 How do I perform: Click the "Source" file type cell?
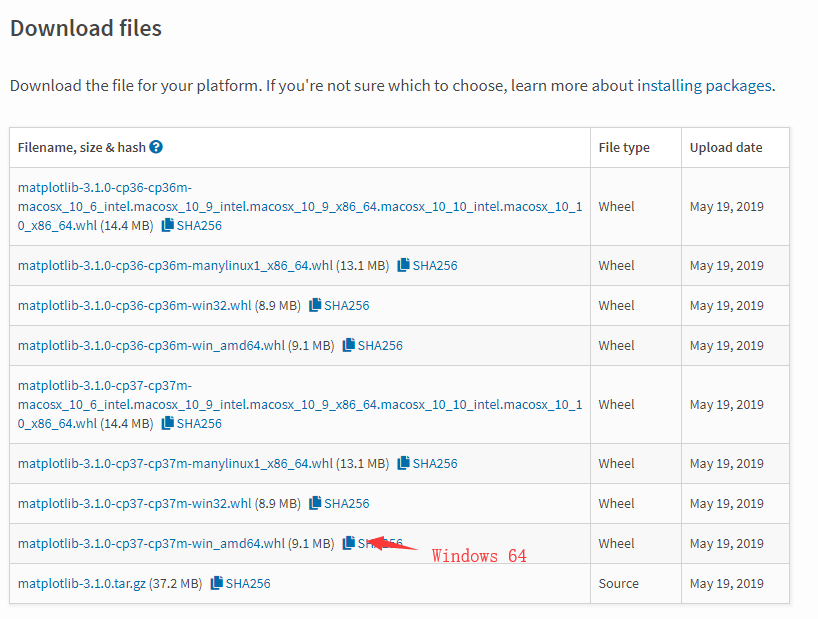(x=619, y=583)
